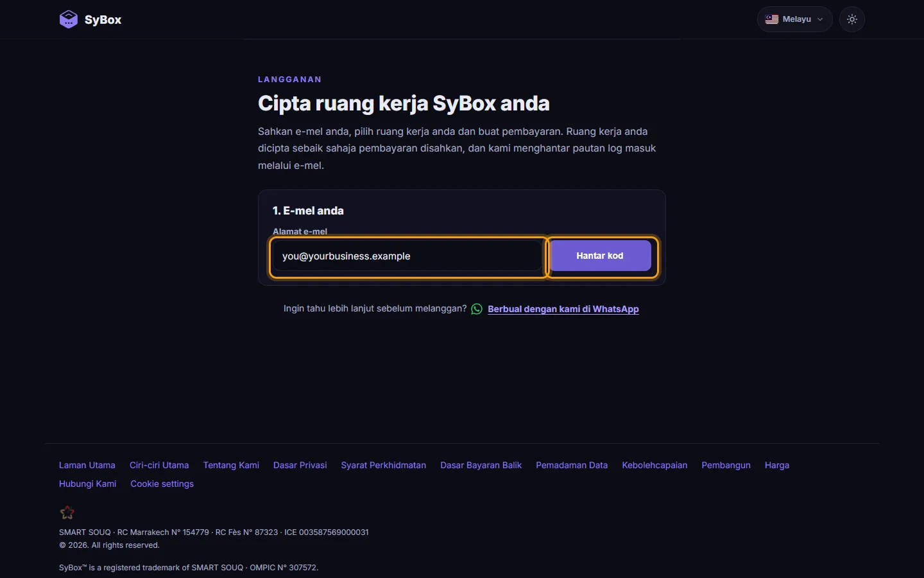Open Kebolehcapaian footer link
924x578 pixels.
tap(654, 465)
